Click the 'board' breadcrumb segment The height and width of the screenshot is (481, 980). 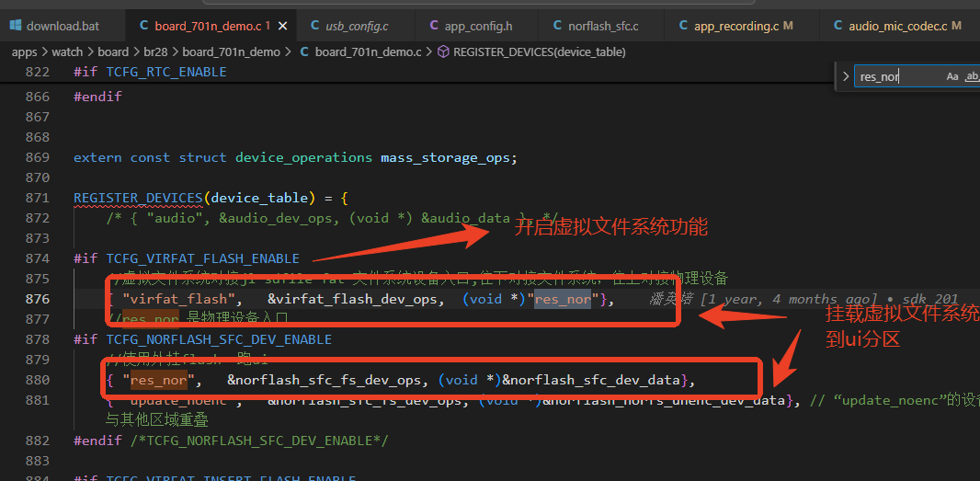click(113, 52)
